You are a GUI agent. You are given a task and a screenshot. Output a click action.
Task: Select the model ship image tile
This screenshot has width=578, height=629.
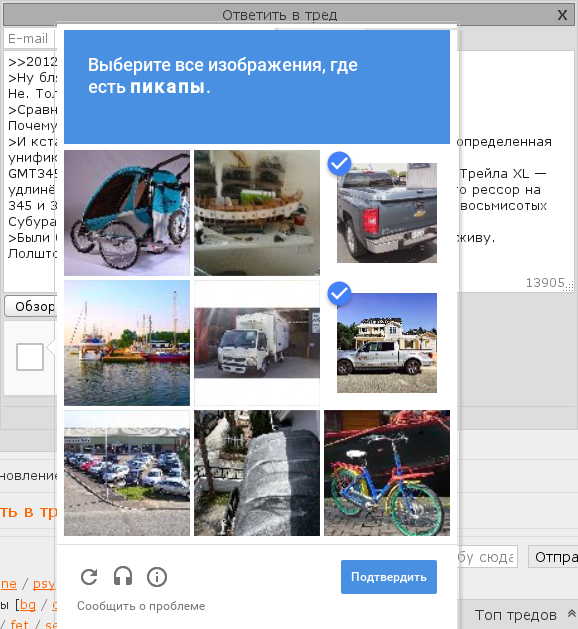pos(257,213)
